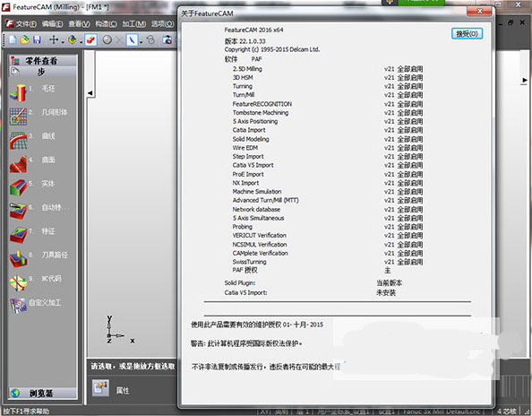Click the XYZ axis triad in viewport
The width and height of the screenshot is (532, 416).
coord(119,330)
